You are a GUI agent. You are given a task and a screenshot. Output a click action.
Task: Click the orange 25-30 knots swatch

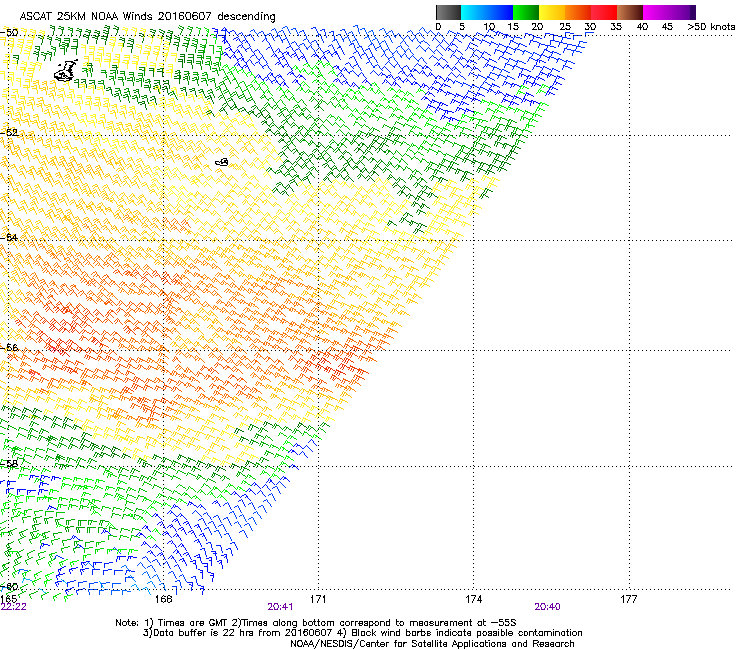coord(578,12)
